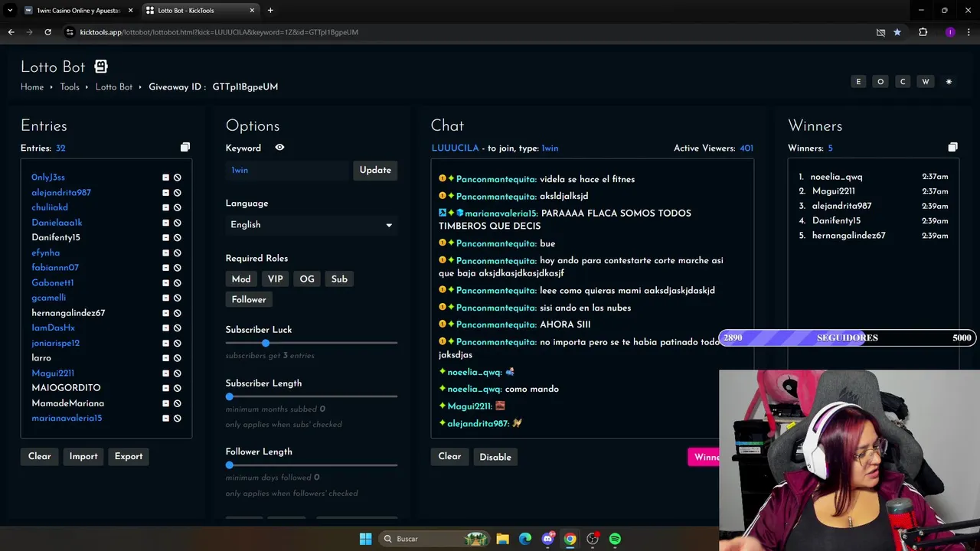
Task: Toggle the O option button
Action: pos(880,82)
